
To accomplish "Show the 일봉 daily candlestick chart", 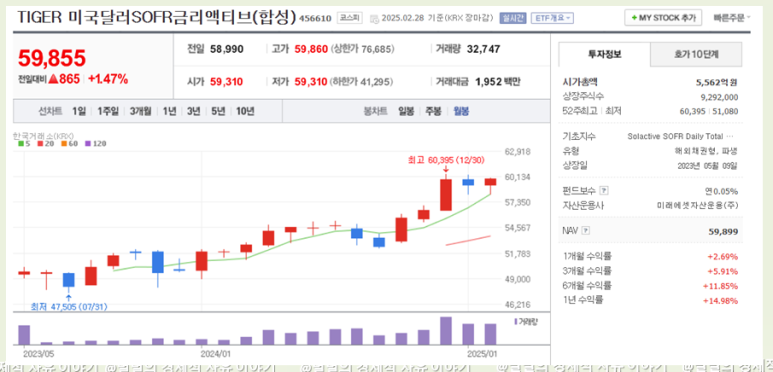I will tap(406, 111).
